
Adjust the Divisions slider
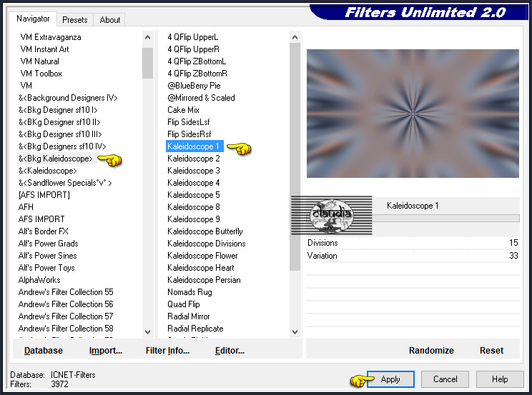(413, 243)
